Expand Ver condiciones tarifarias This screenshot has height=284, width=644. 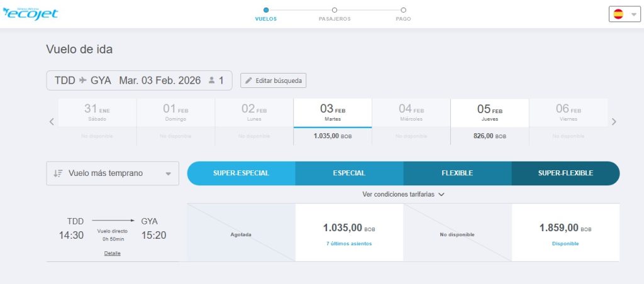pos(403,194)
